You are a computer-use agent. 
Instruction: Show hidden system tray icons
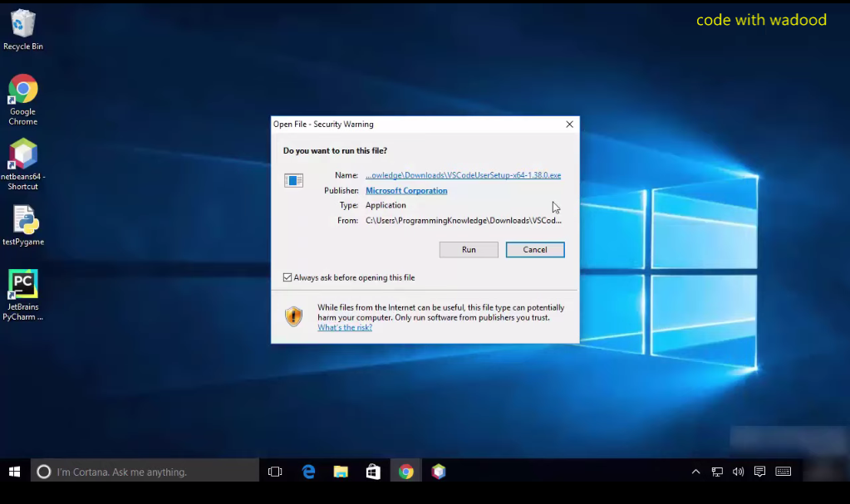695,472
